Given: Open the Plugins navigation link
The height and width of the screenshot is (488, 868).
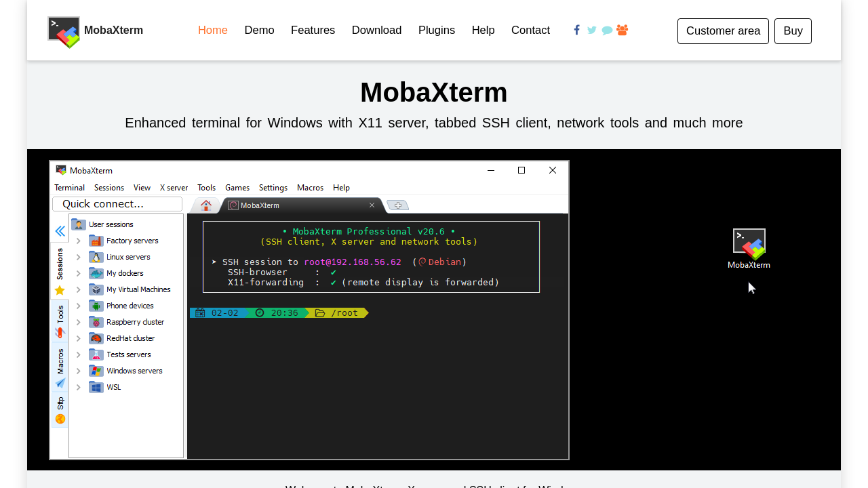Looking at the screenshot, I should [x=436, y=30].
